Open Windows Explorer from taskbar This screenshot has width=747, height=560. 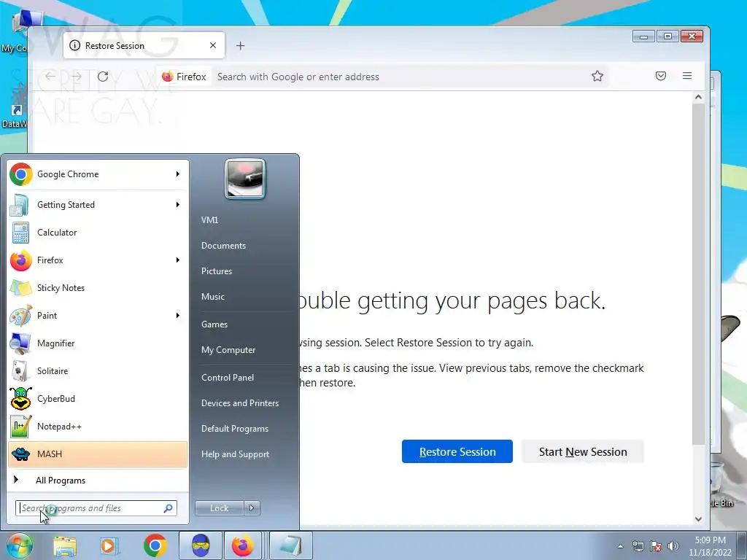pos(65,546)
